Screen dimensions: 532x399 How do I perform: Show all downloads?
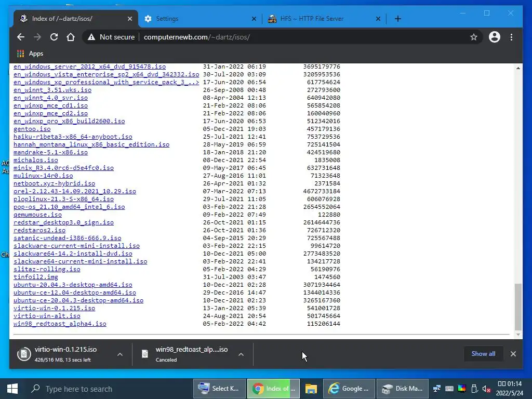click(483, 353)
